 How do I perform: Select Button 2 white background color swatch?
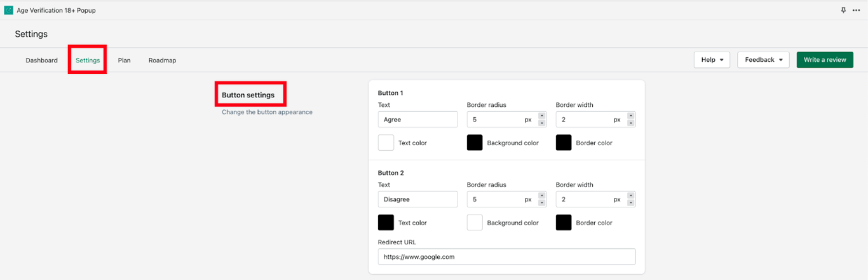pyautogui.click(x=475, y=223)
